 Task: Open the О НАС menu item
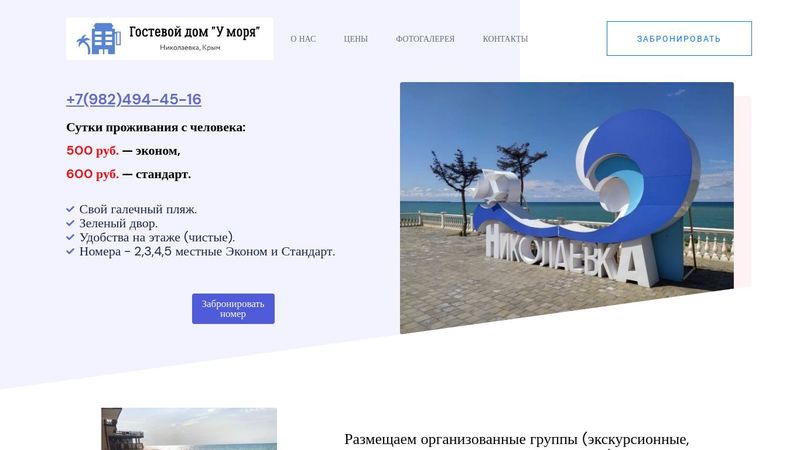pyautogui.click(x=303, y=39)
